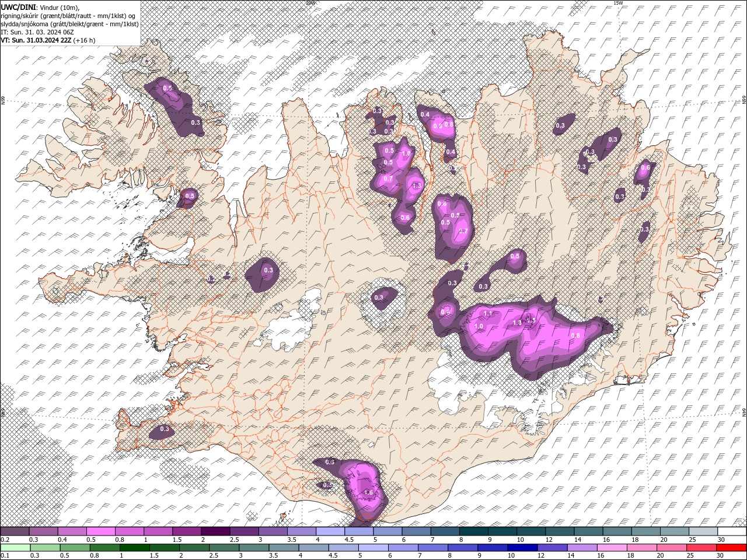Screen dimensions: 747x560
Task: Pick the lower legend green swatch at 0.5
Action: (75, 548)
